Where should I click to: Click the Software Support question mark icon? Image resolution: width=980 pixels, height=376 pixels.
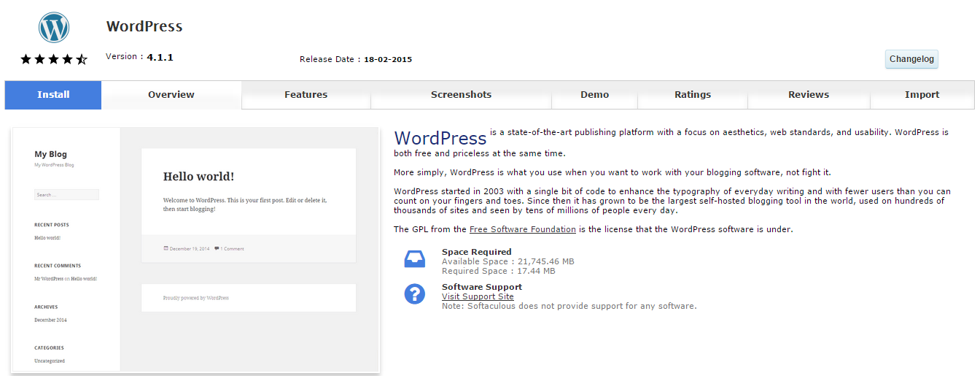coord(414,294)
